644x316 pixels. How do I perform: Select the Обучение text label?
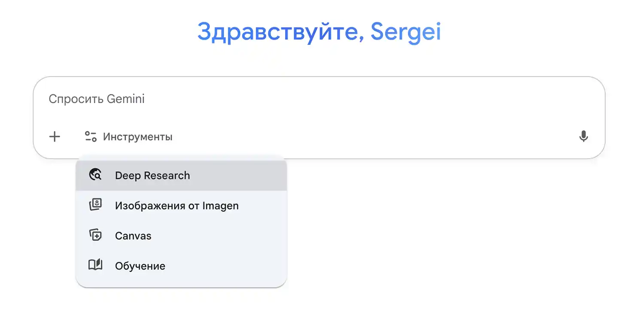click(140, 266)
